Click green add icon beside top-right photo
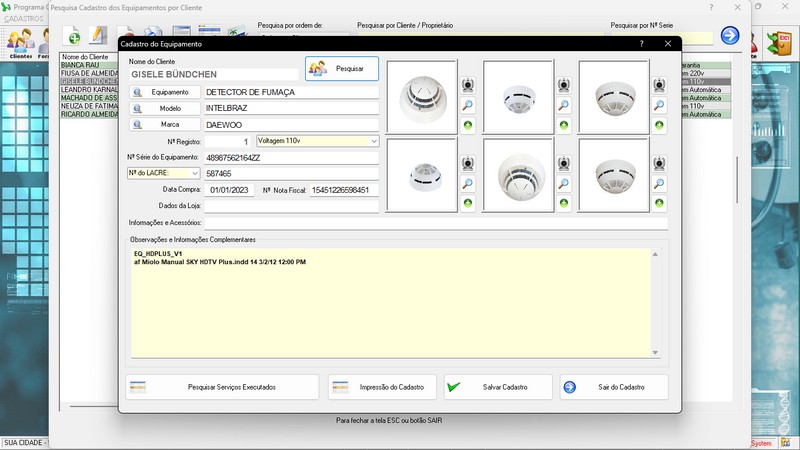800x450 pixels. [x=658, y=125]
